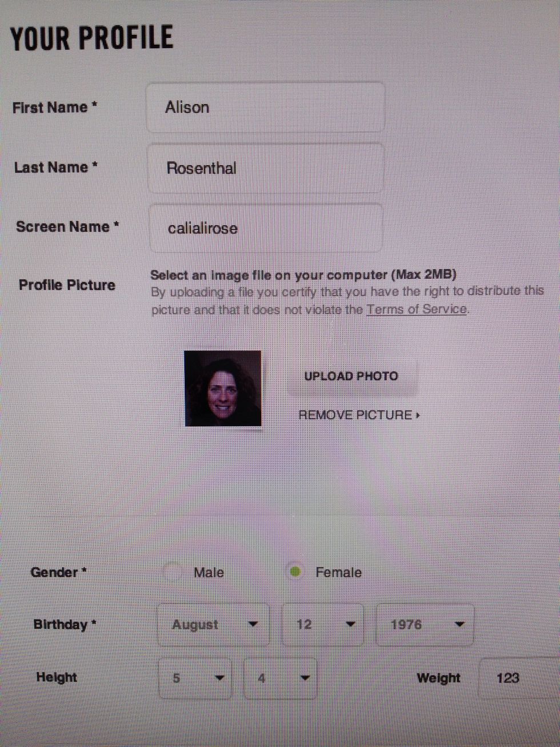Open the birthday month dropdown showing August
Viewport: 560px width, 747px height.
(x=213, y=625)
